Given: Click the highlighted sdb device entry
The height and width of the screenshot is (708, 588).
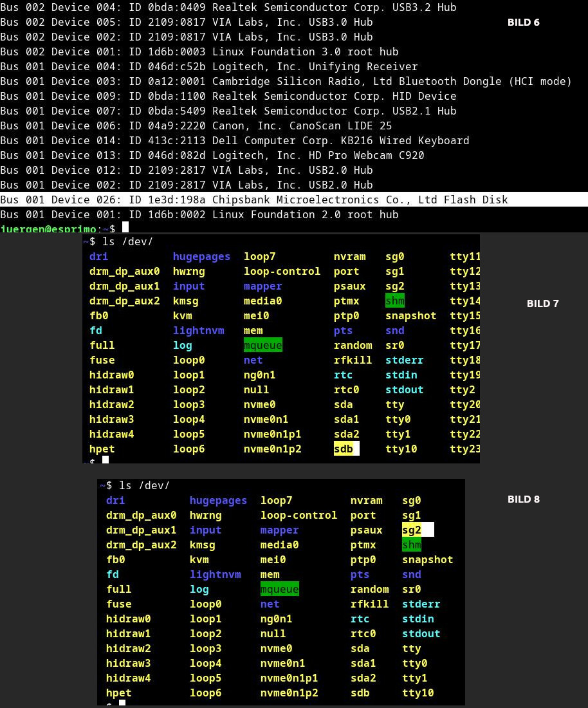Looking at the screenshot, I should 344,449.
